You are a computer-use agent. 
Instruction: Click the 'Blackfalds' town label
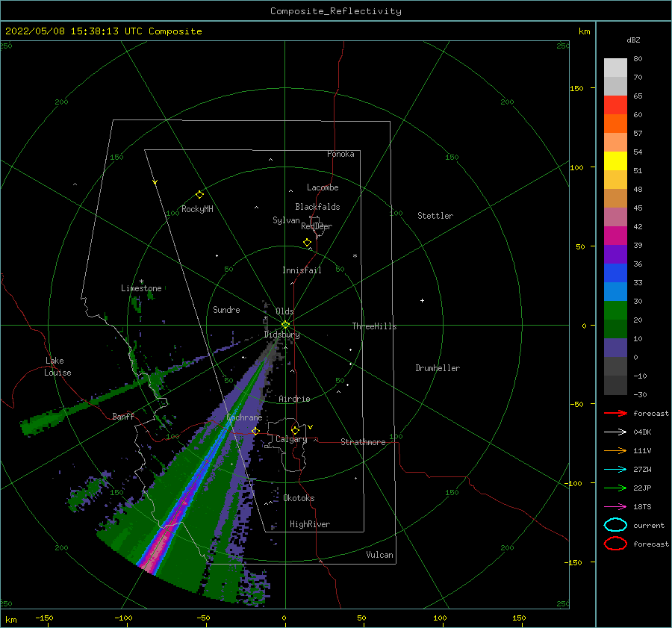317,207
